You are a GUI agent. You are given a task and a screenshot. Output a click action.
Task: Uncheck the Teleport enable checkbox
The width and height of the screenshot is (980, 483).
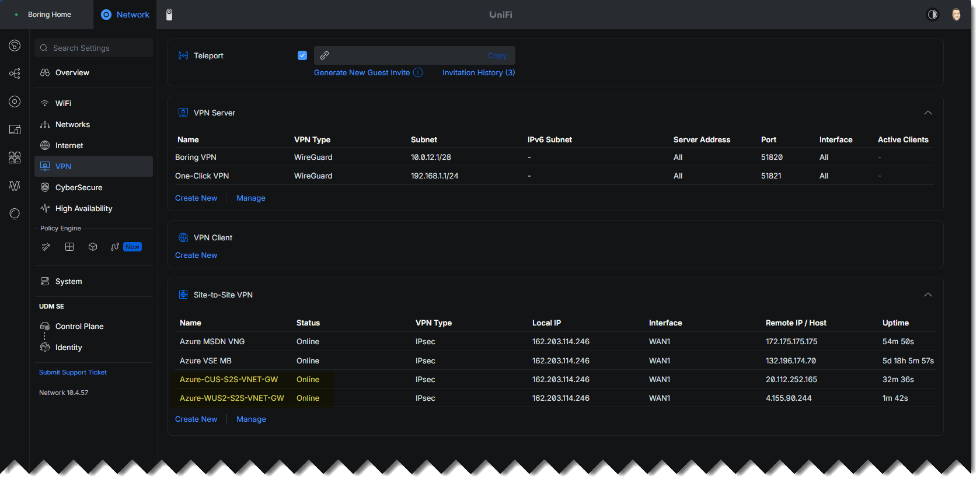pos(302,55)
